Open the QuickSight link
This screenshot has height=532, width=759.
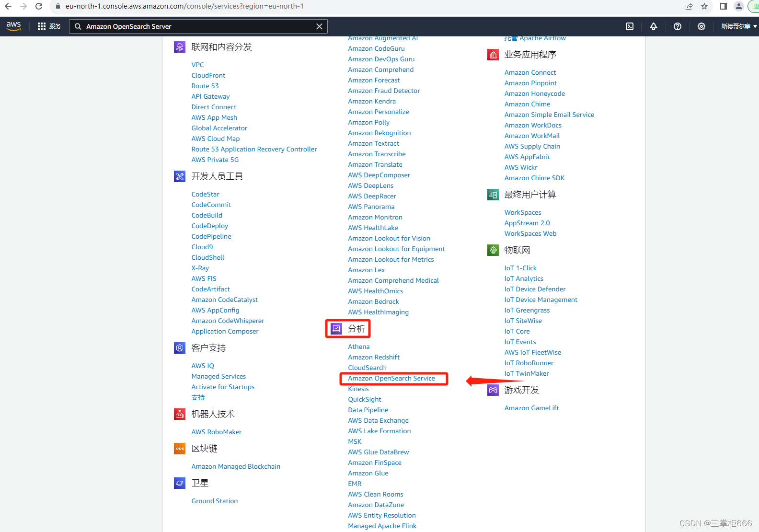coord(365,400)
